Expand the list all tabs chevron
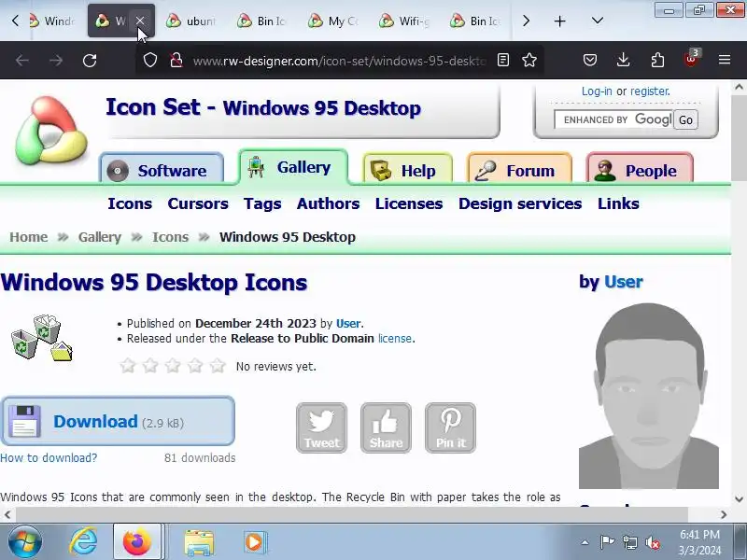Viewport: 747px width, 560px height. 598,21
